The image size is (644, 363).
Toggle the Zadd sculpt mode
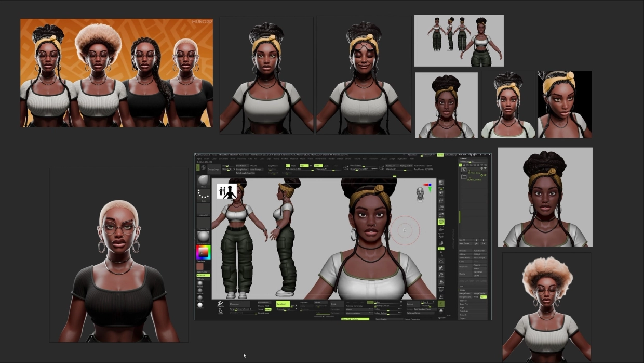click(318, 166)
